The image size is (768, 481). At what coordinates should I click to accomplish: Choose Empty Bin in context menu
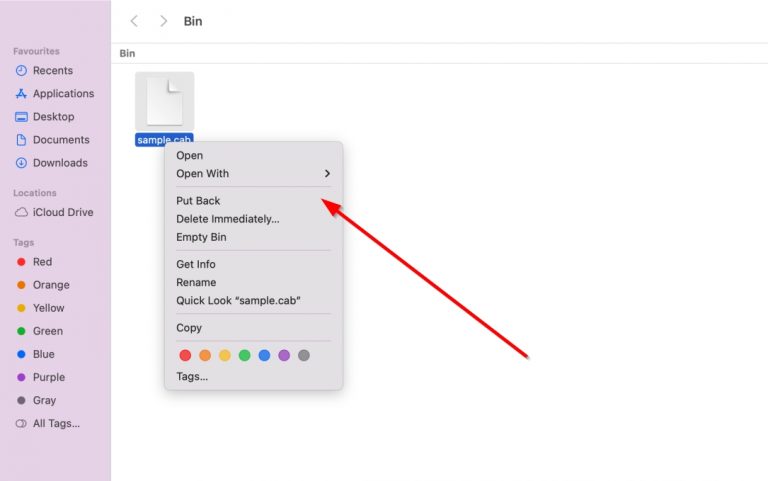(x=201, y=237)
